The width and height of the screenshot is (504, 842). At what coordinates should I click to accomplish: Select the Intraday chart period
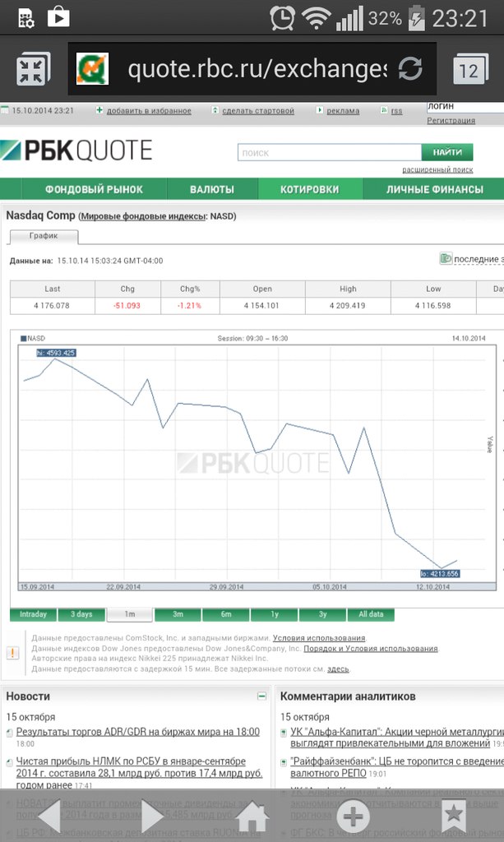coord(33,614)
